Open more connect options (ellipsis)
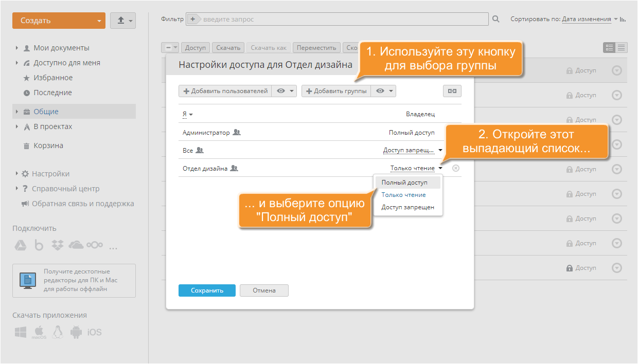The image size is (638, 364). 114,248
